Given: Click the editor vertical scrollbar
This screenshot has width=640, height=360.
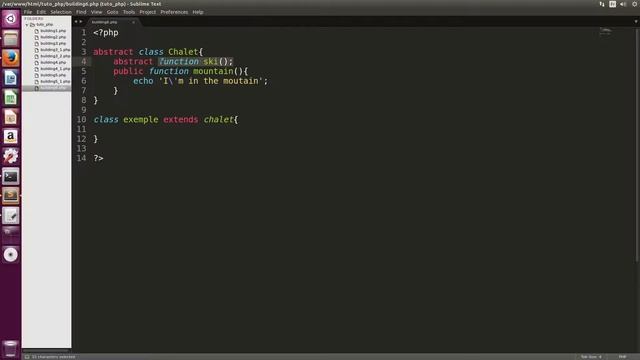Looking at the screenshot, I should (x=637, y=145).
